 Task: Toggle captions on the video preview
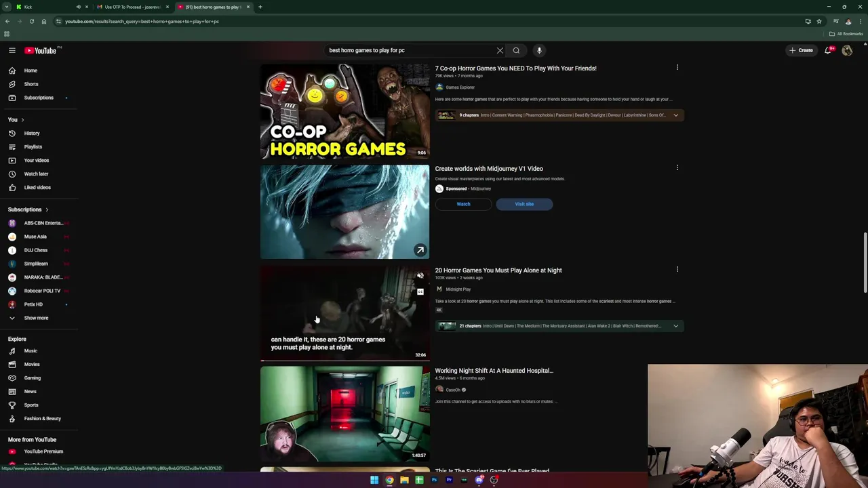click(x=420, y=292)
